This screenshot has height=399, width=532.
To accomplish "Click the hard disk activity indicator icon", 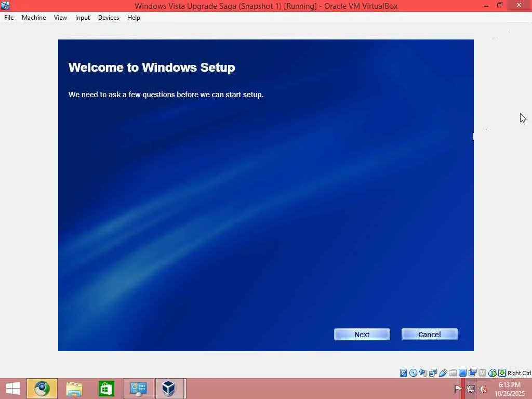I will click(403, 373).
